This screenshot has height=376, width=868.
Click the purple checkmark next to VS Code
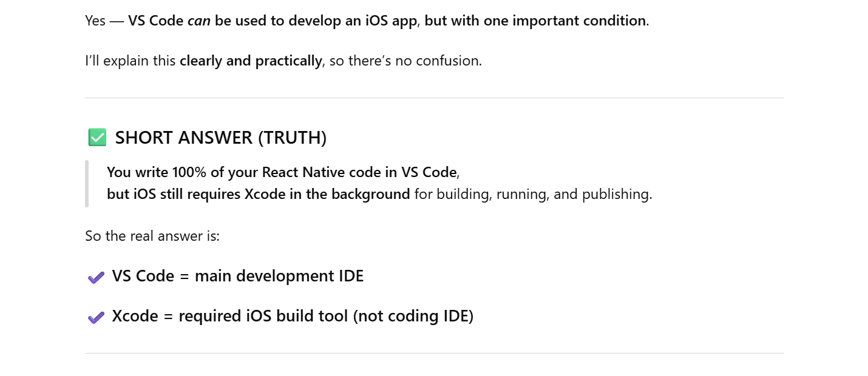pos(96,277)
